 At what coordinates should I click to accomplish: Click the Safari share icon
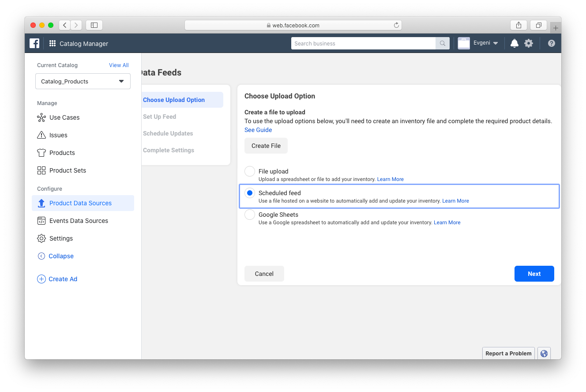click(x=518, y=25)
